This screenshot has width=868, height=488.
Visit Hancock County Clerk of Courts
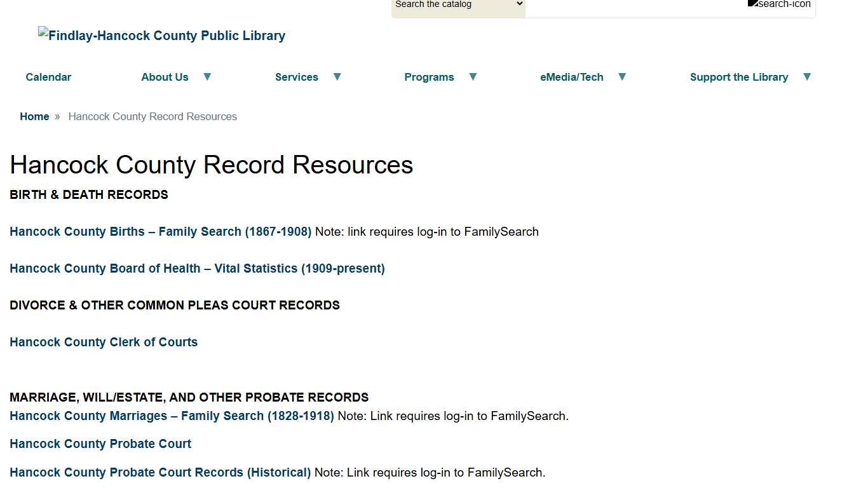[x=103, y=342]
